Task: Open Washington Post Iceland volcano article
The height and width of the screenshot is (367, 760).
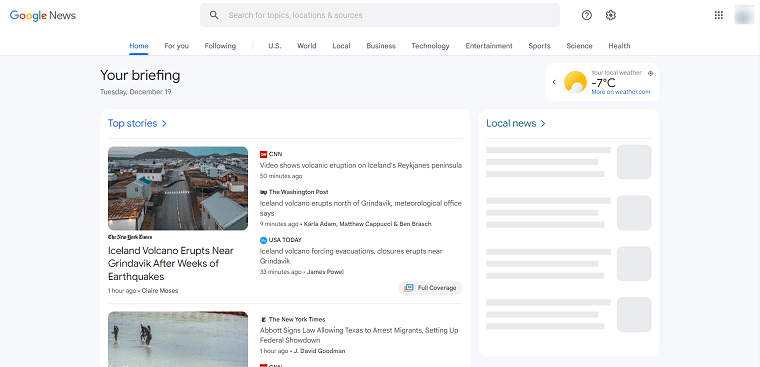Action: [x=361, y=208]
